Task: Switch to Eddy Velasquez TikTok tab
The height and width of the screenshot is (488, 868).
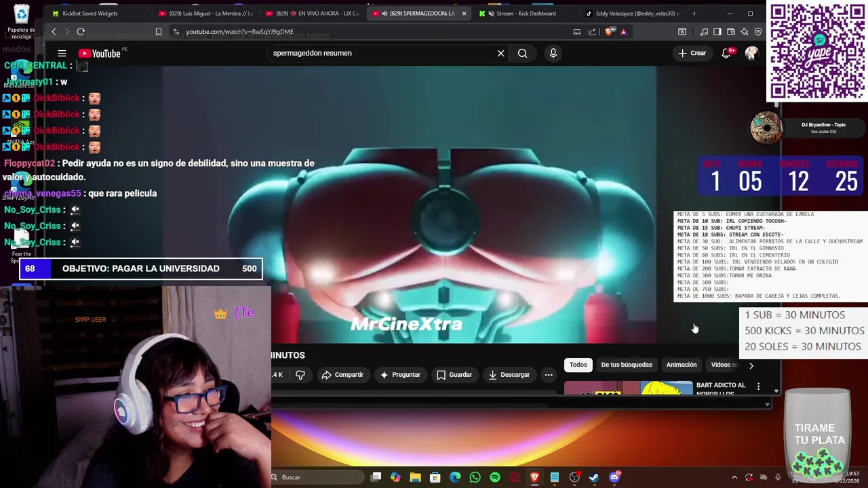Action: coord(632,13)
